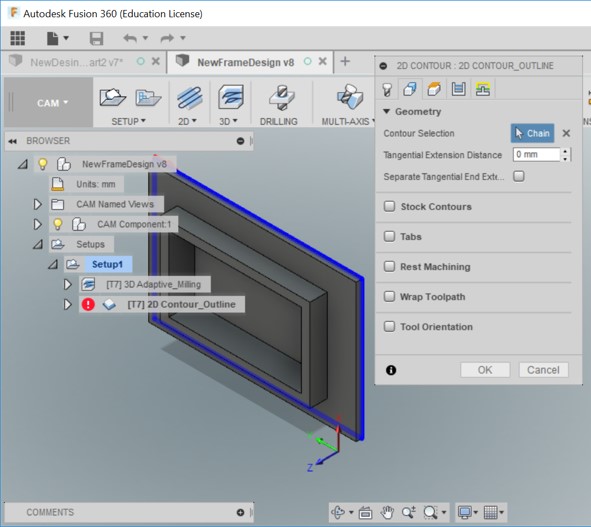Collapse the Browser panel double arrows
The image size is (591, 527).
click(12, 141)
